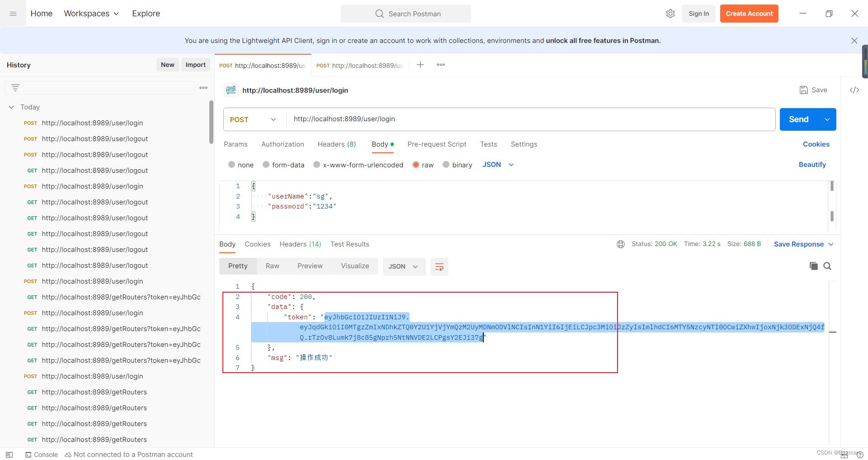This screenshot has height=460, width=868.
Task: Click the New button in History
Action: [x=168, y=65]
